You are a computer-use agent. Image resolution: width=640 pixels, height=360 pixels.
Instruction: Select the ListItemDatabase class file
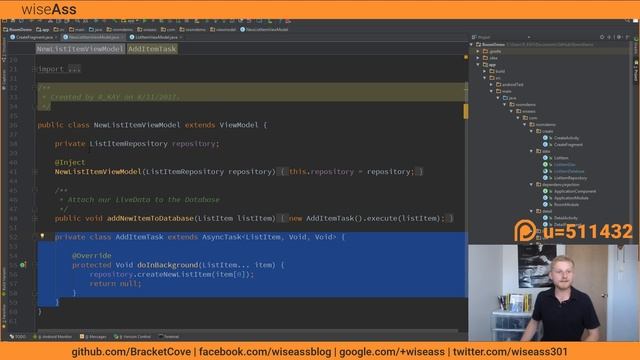tap(564, 171)
